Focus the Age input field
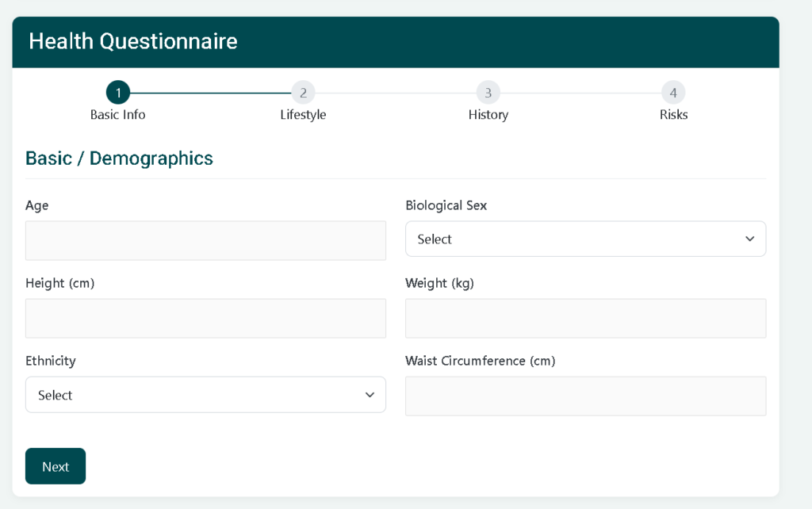 point(205,241)
